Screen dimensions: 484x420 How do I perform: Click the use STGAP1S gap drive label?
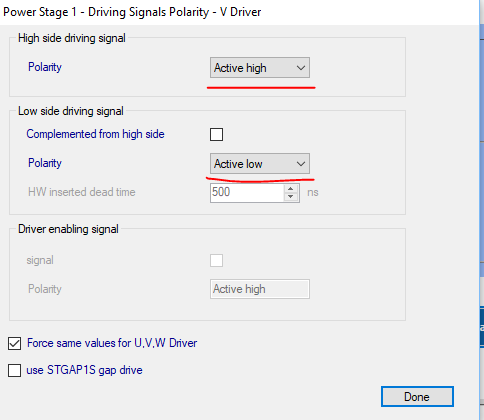tap(84, 370)
